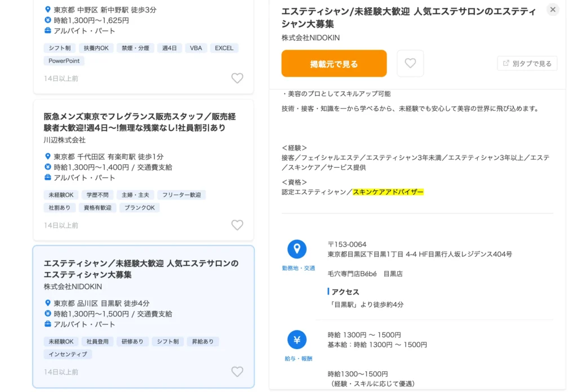Favorite the 新中野駅 job listing heart
Viewport: 577px width, 392px height.
(x=237, y=78)
